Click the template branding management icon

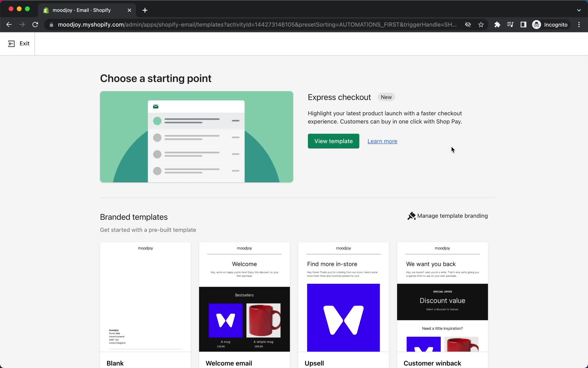(x=411, y=216)
